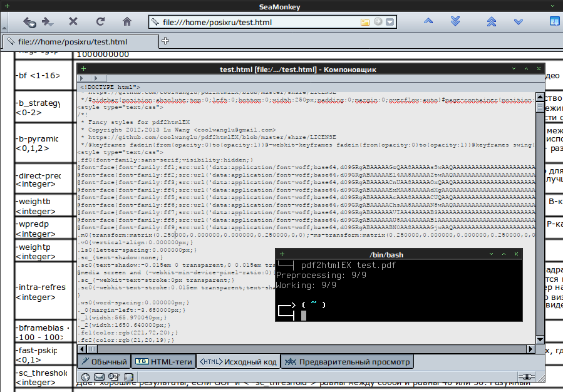This screenshot has width=563, height=392.
Task: Open the SeaMonkey window menu plus button
Action: click(7, 6)
